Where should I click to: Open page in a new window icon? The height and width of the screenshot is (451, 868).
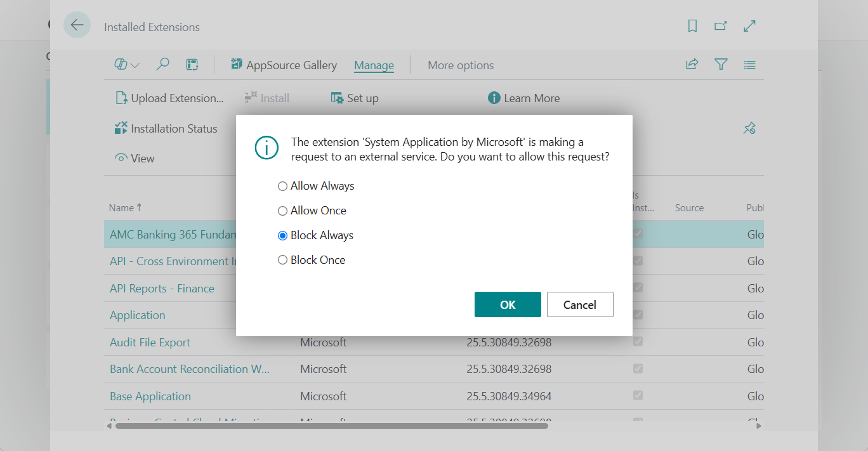[x=721, y=26]
